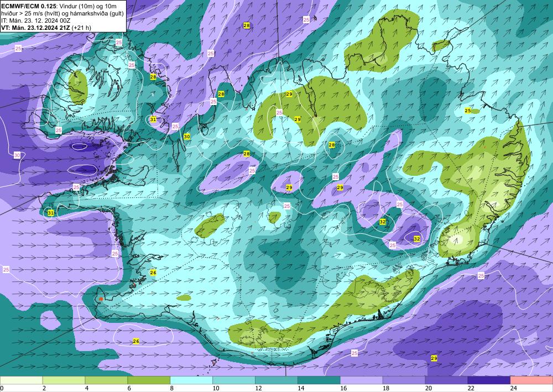Click the yellow "25" max gust label
Screen dimensions: 553x392
pyautogui.click(x=468, y=111)
